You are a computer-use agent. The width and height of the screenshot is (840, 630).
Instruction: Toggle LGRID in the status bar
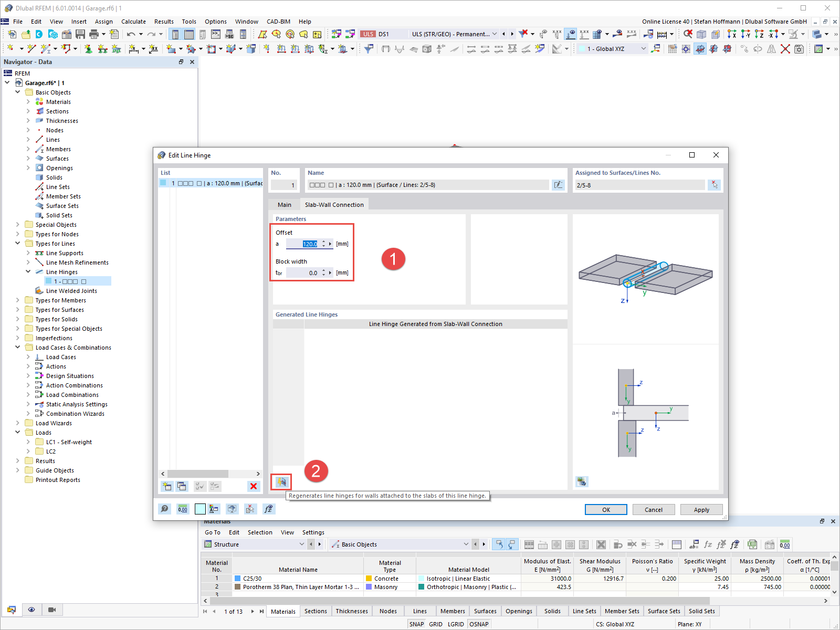point(456,624)
